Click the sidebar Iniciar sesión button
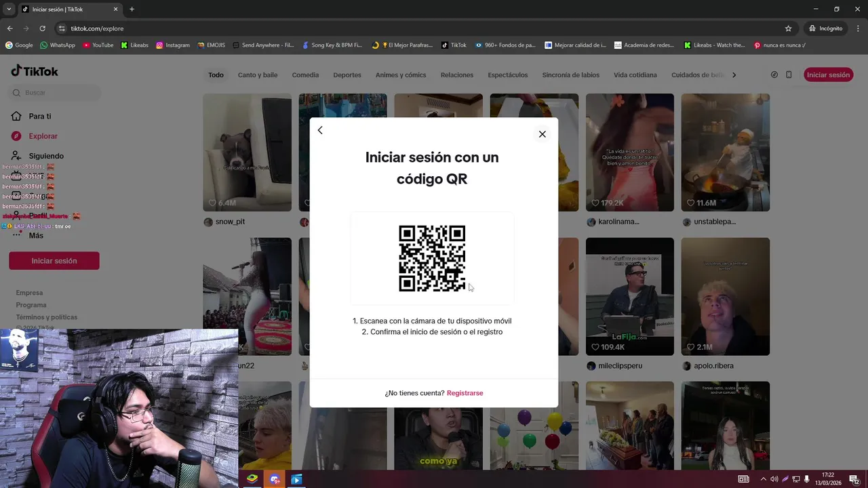This screenshot has height=488, width=868. click(54, 261)
